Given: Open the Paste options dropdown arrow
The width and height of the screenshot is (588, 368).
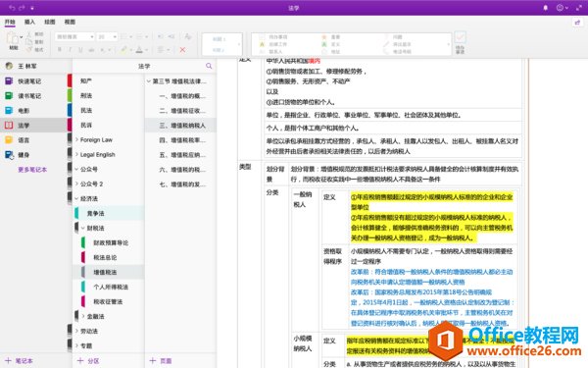Looking at the screenshot, I should tap(22, 37).
